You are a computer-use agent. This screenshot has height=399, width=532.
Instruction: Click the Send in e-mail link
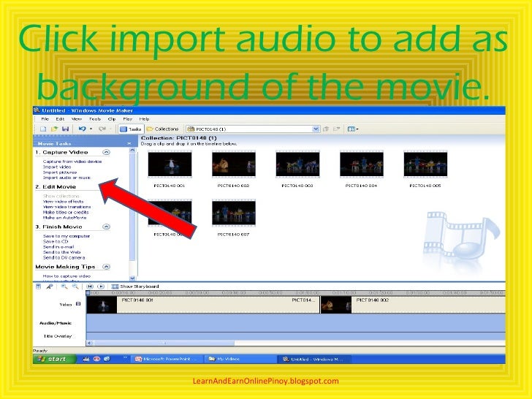[x=58, y=247]
